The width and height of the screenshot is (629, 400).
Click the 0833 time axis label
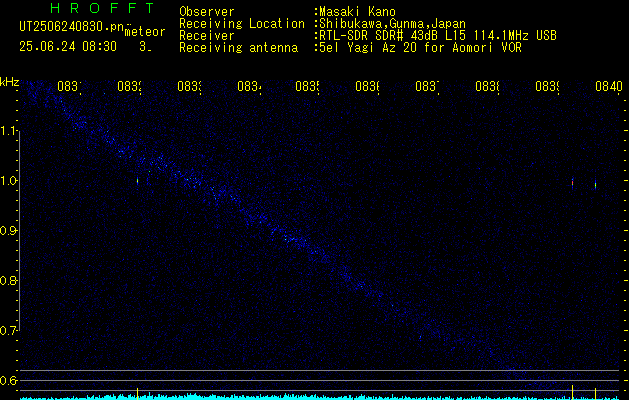189,86
